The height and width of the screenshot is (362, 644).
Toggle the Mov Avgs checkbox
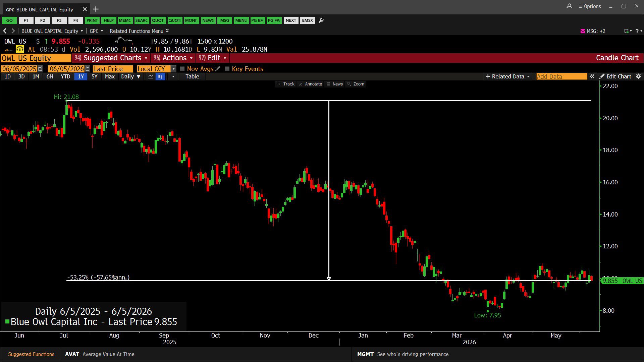(182, 69)
